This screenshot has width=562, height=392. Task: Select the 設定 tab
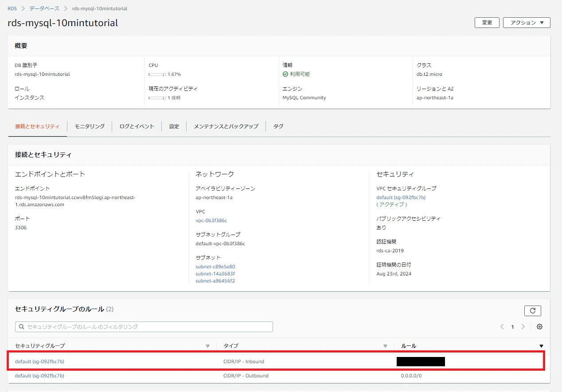174,126
